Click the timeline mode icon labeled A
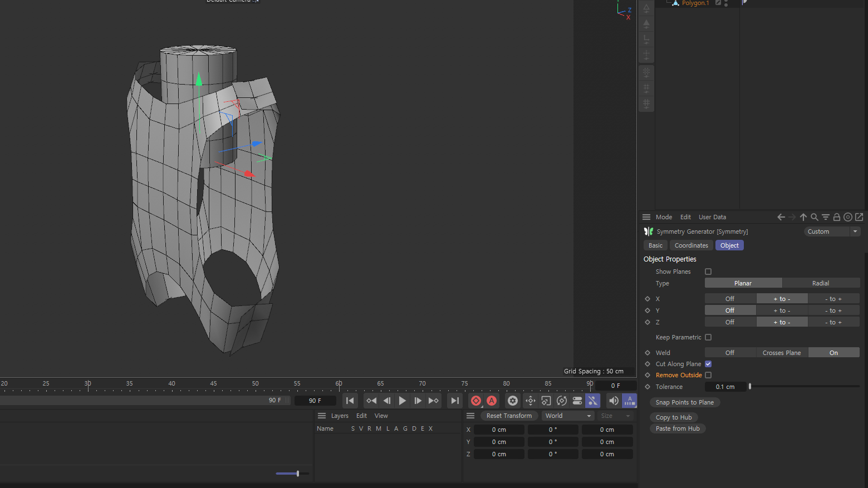Screen dimensions: 868x488 (x=630, y=401)
